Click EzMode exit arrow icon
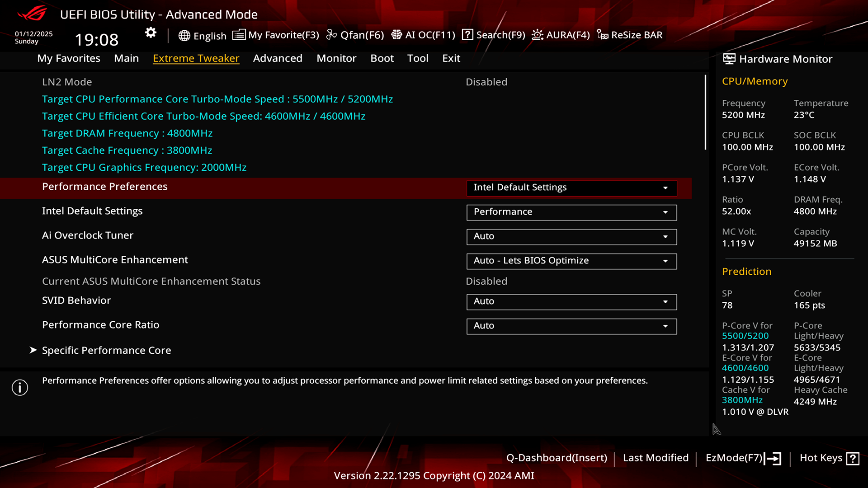The image size is (868, 488). 773,459
